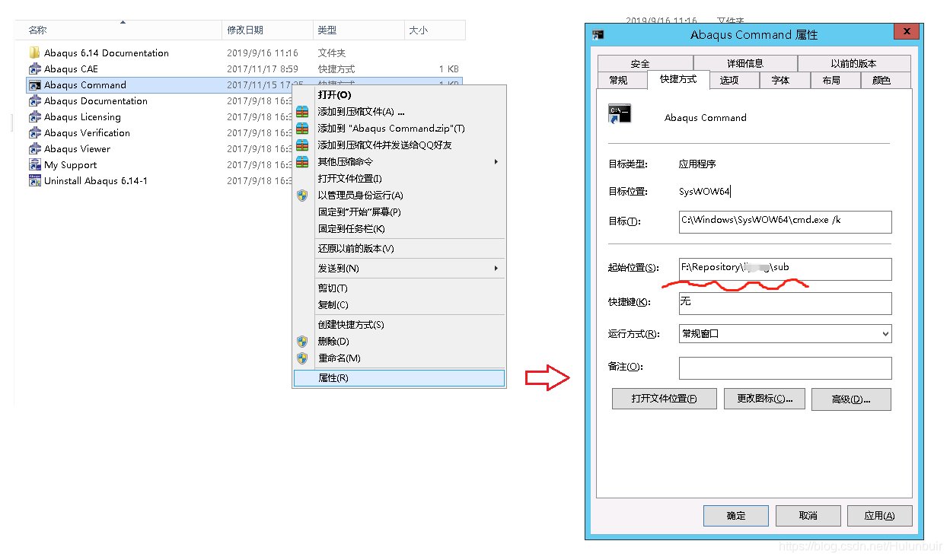Click the 起始位置(S) input field
950x560 pixels.
coord(785,269)
